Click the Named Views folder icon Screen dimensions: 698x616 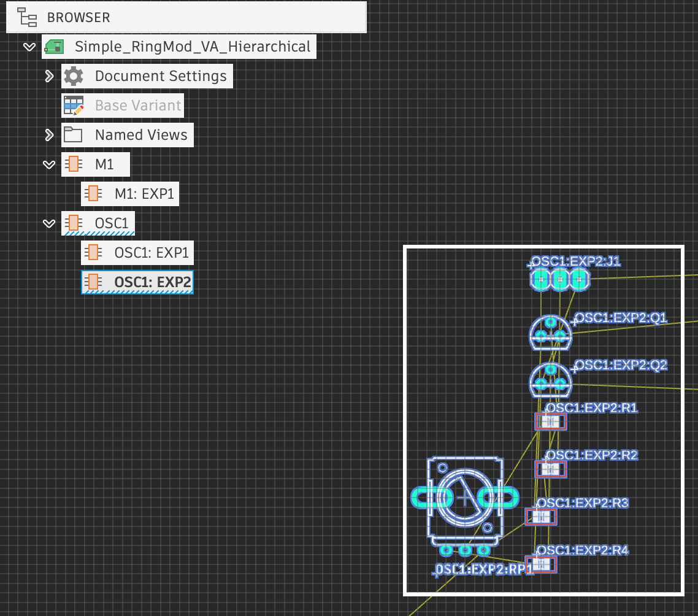(73, 135)
